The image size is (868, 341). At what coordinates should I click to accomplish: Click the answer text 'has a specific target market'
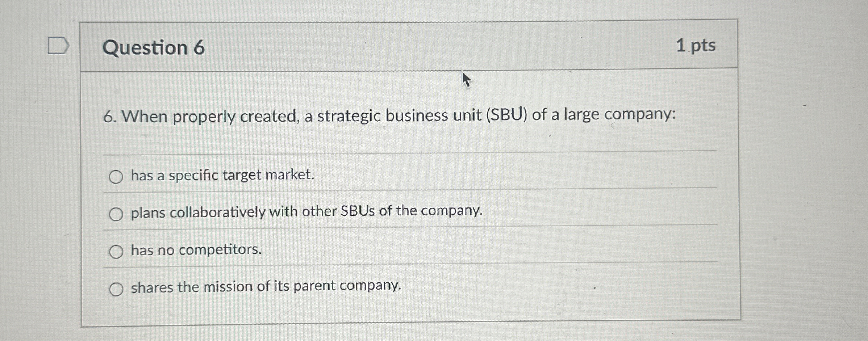pyautogui.click(x=222, y=176)
